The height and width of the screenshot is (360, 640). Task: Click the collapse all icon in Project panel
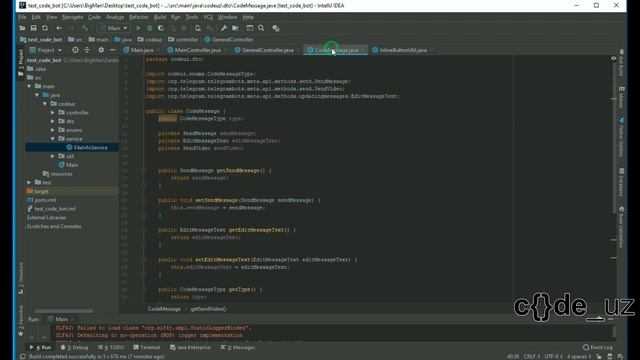pos(87,50)
